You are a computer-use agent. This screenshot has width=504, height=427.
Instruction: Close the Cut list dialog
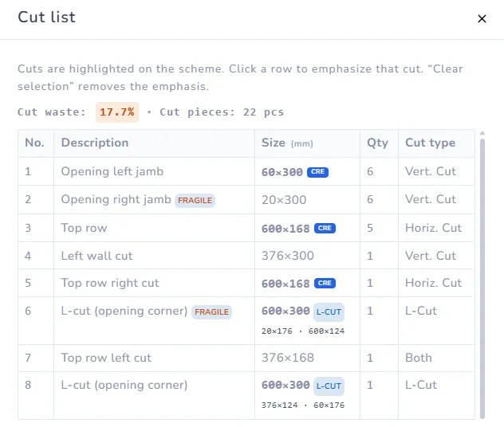(482, 18)
